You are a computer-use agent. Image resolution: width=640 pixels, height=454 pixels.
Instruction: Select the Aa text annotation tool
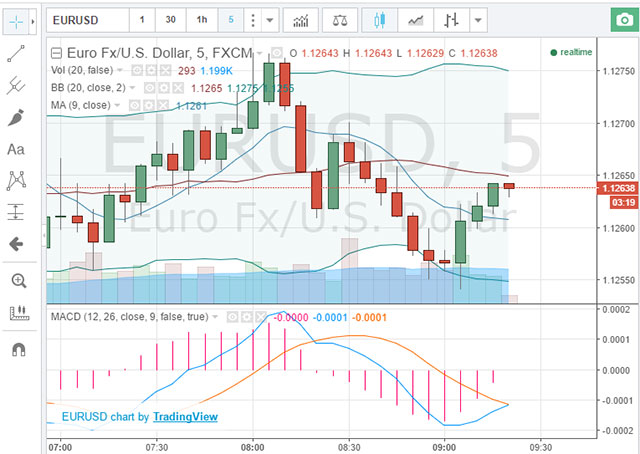(16, 149)
